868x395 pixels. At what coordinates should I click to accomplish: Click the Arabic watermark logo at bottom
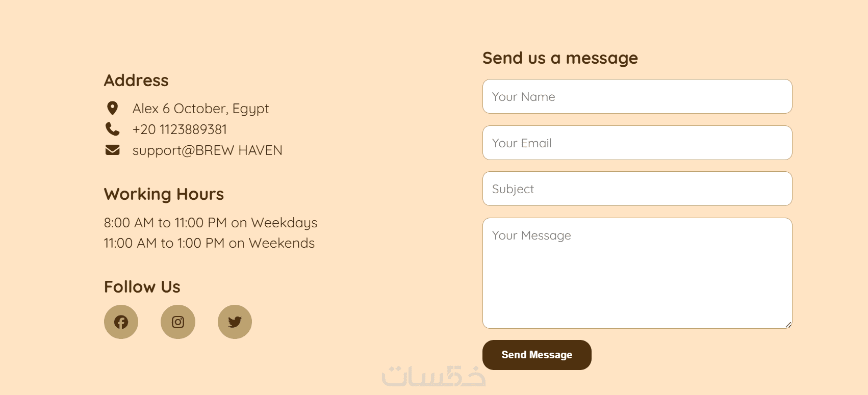pyautogui.click(x=433, y=377)
